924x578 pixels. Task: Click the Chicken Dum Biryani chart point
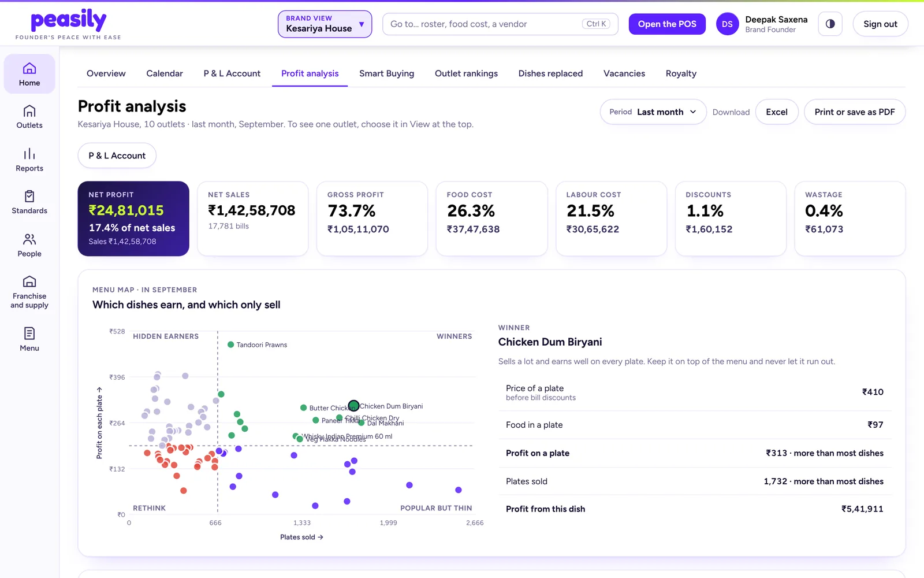pyautogui.click(x=354, y=406)
